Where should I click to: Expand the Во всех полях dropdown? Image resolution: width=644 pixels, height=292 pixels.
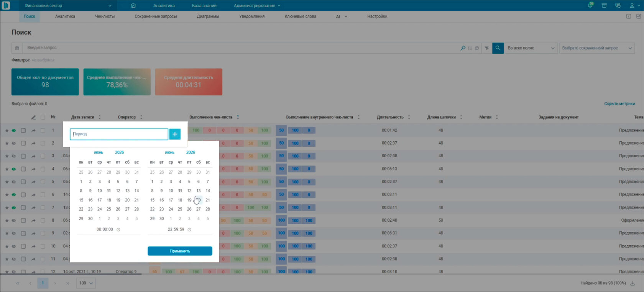[x=531, y=48]
